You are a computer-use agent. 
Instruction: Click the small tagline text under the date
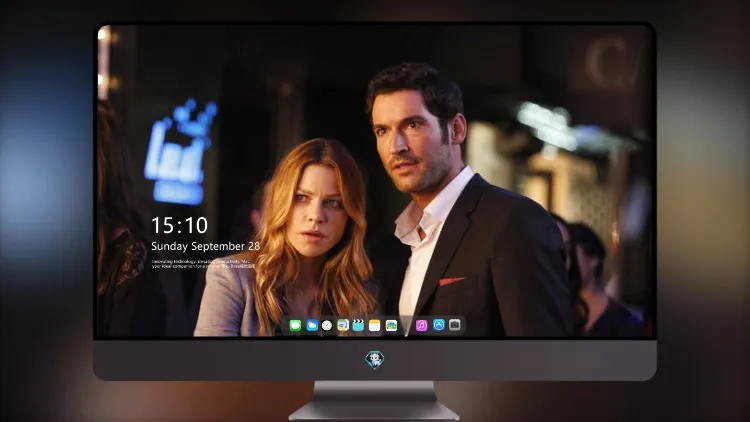[x=203, y=264]
